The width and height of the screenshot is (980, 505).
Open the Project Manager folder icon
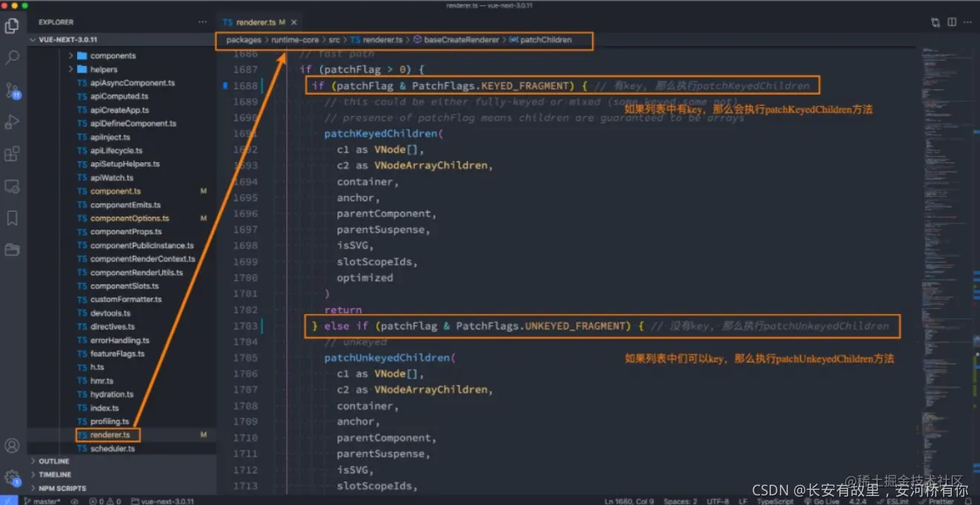click(12, 250)
